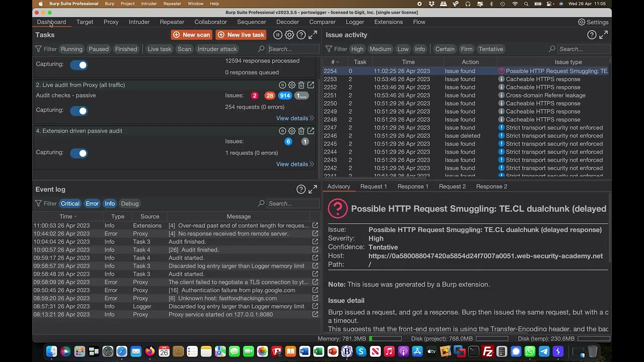
Task: Switch to the Repeater tab
Action: (172, 22)
